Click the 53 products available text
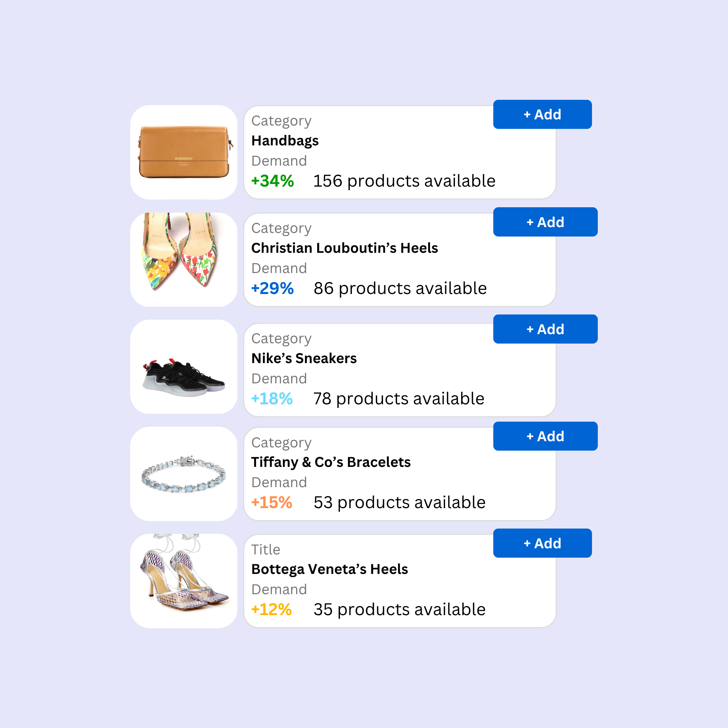This screenshot has width=728, height=728. pyautogui.click(x=399, y=503)
